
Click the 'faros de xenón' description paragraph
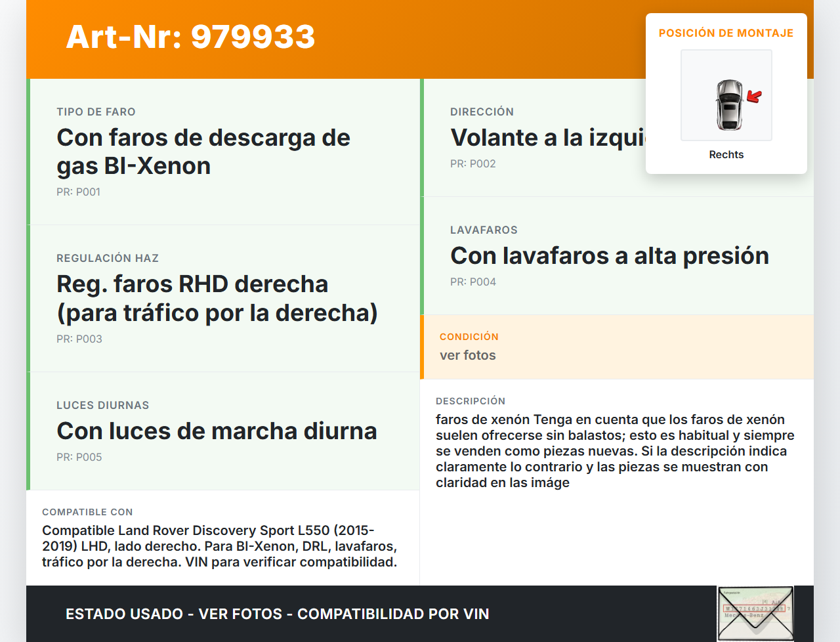tap(615, 451)
